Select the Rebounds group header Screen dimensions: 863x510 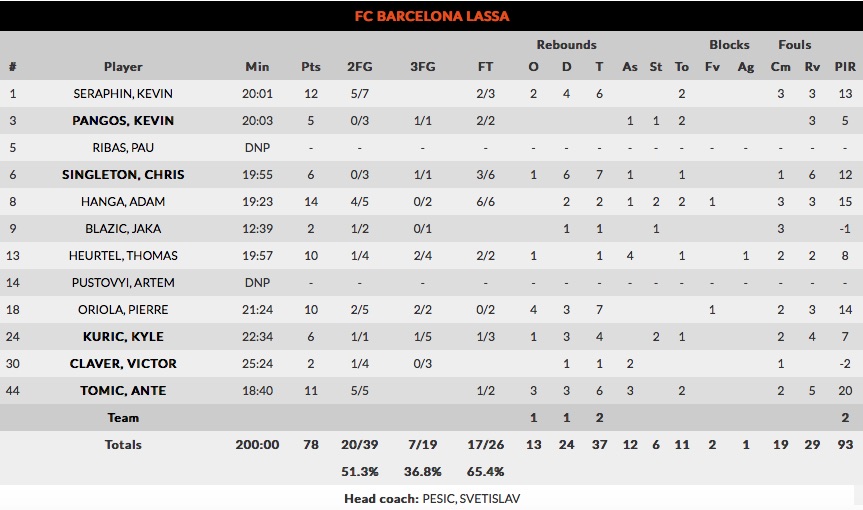[566, 45]
